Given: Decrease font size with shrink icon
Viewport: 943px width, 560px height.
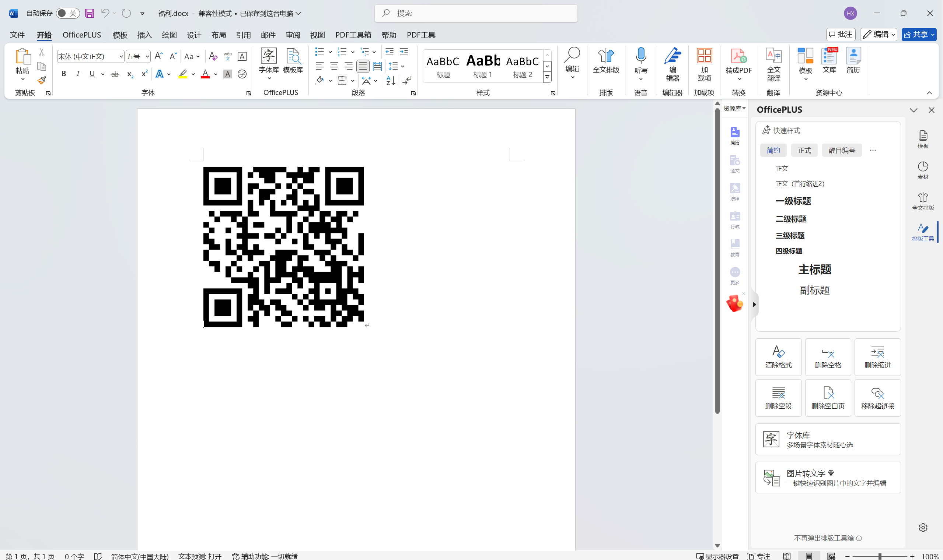Looking at the screenshot, I should point(173,56).
